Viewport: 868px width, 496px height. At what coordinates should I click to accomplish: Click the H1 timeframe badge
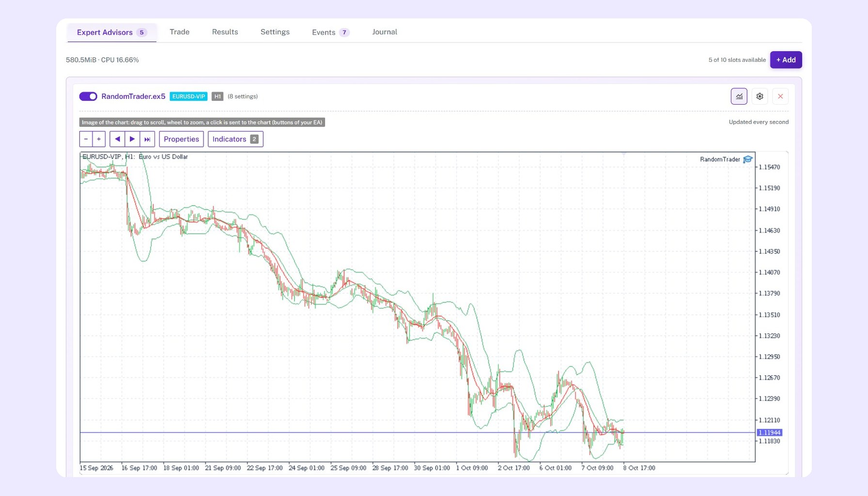tap(217, 96)
